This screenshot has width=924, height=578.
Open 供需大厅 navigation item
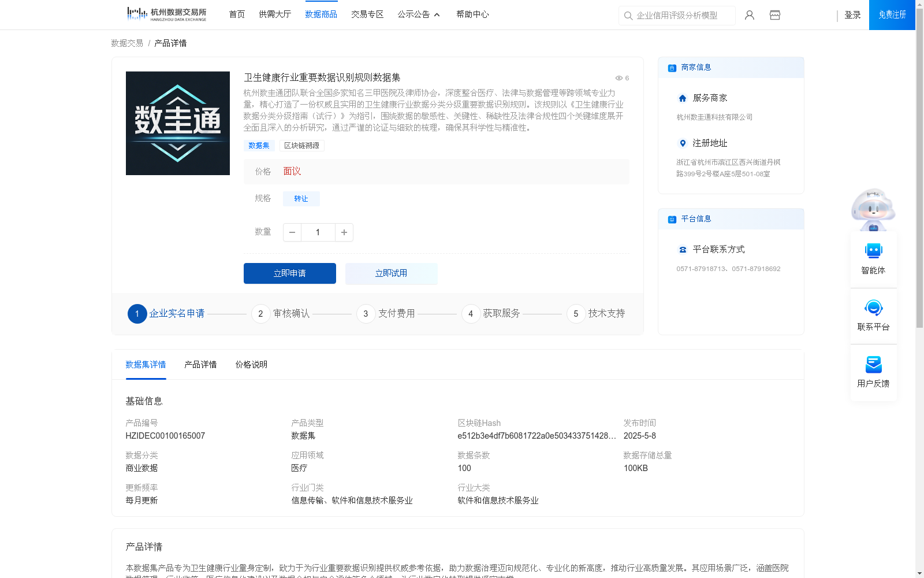[275, 14]
